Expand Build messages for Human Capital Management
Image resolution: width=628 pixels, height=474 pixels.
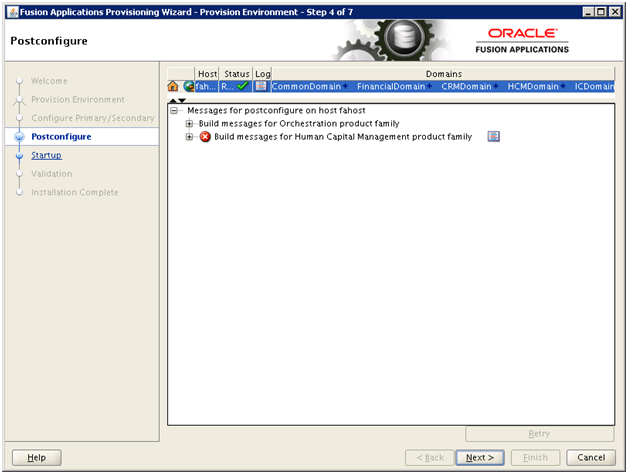coord(189,137)
